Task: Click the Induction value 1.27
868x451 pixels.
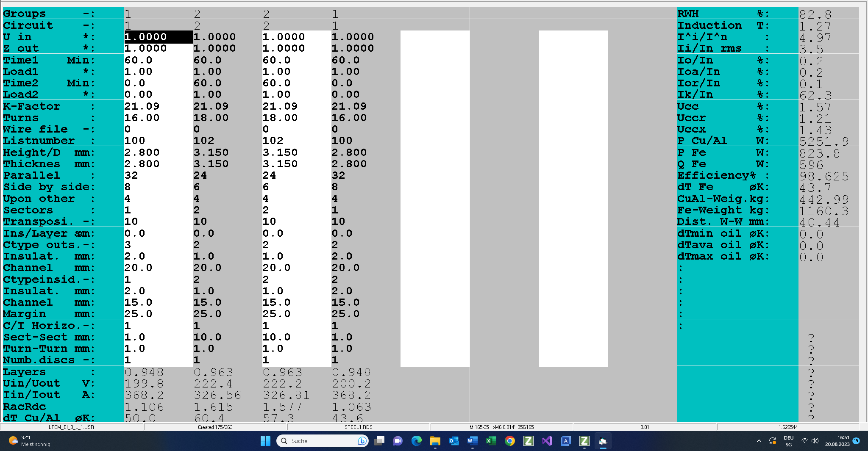Action: coord(815,26)
